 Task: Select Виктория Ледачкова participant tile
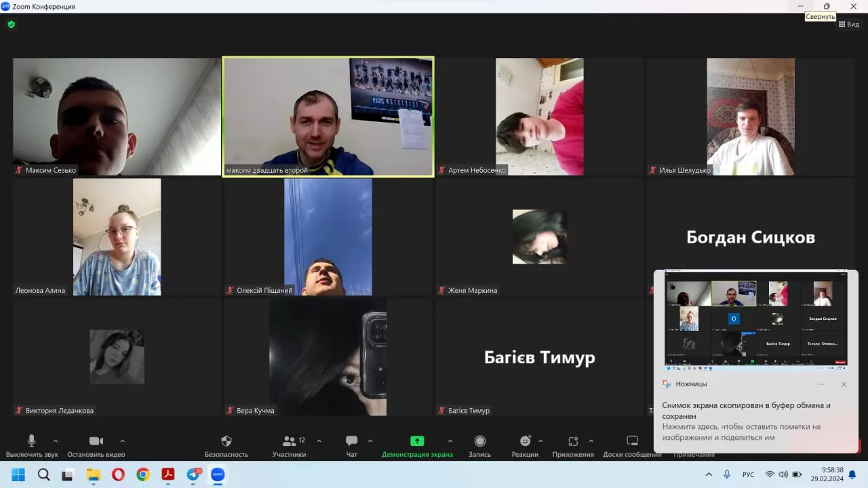coord(117,357)
